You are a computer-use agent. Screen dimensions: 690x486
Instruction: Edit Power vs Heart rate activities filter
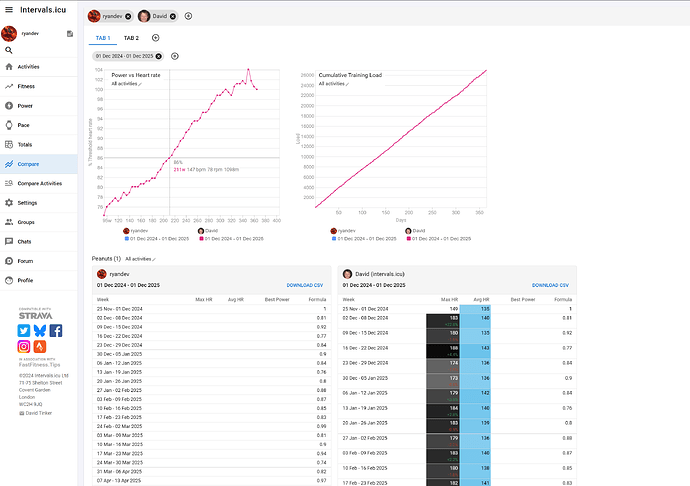click(x=127, y=84)
